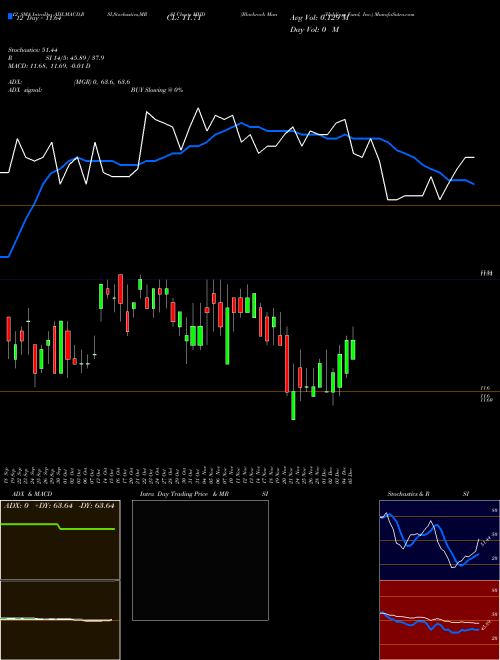Click the green ADX line in ADX panel

[58, 527]
